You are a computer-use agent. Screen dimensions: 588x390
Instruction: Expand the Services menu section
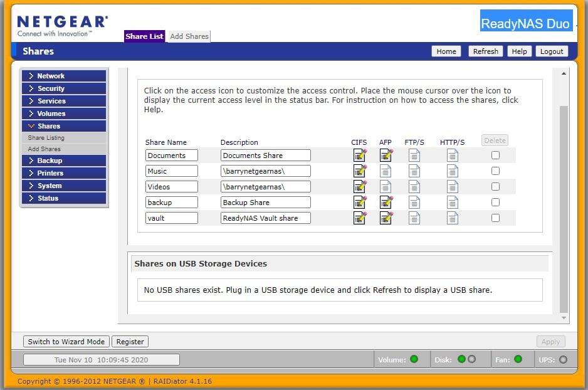(x=64, y=101)
